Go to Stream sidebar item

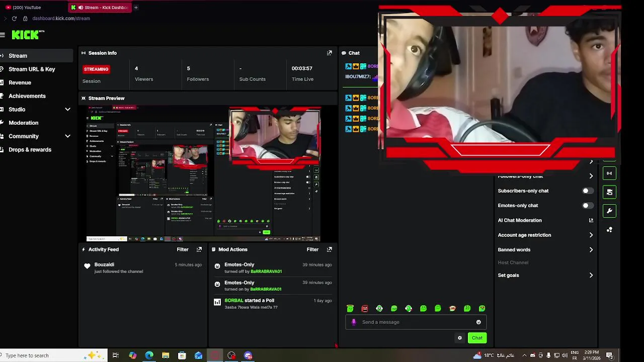tap(36, 56)
